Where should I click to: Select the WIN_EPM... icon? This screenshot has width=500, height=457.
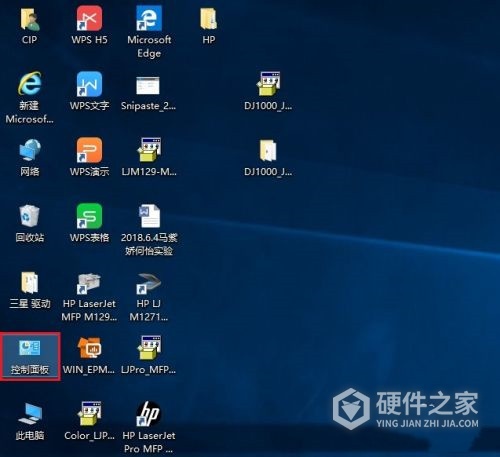(89, 348)
